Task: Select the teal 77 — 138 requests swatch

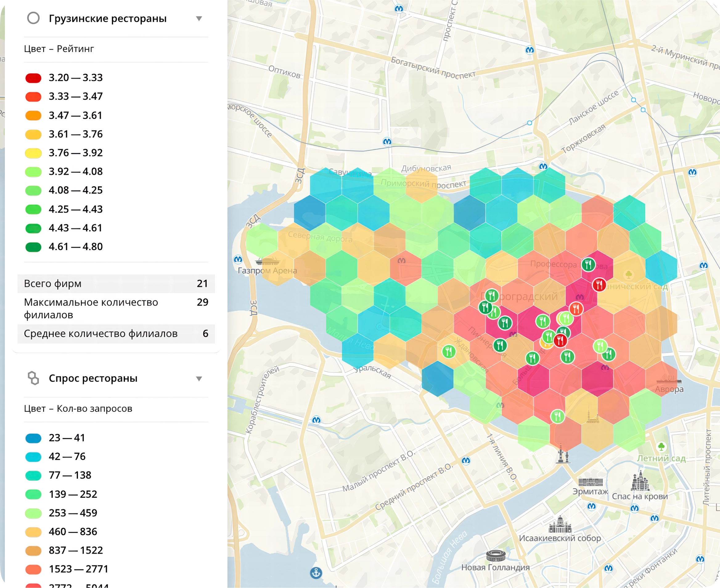Action: (x=33, y=475)
